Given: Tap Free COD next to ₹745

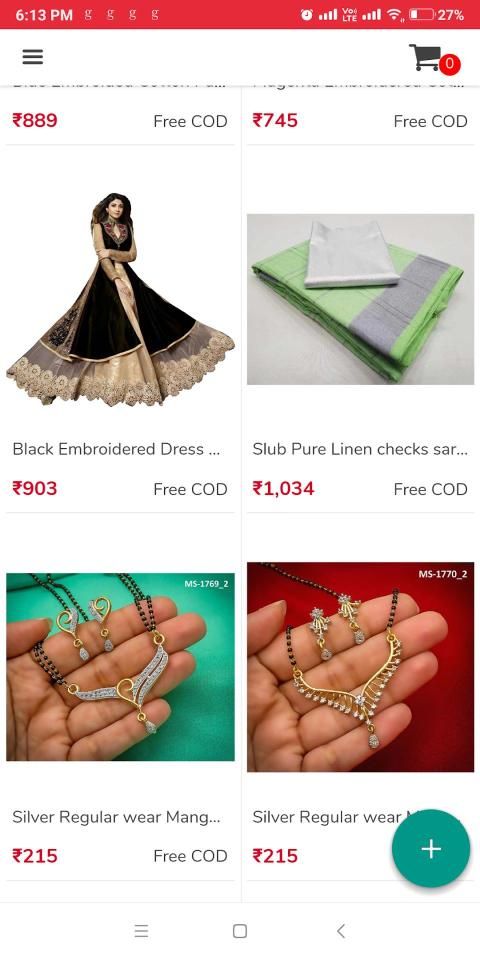Looking at the screenshot, I should (430, 121).
